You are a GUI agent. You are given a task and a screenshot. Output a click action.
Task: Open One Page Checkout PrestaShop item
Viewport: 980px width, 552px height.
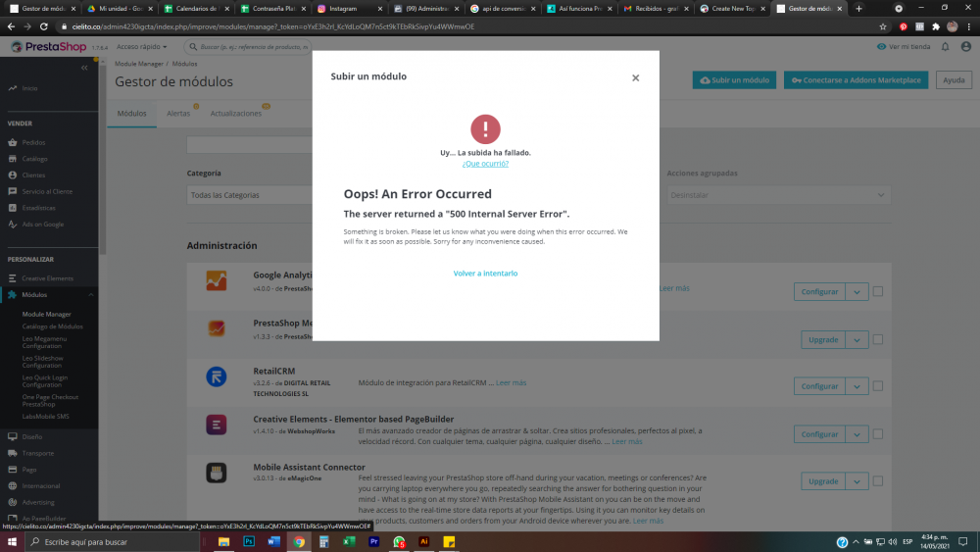click(50, 400)
